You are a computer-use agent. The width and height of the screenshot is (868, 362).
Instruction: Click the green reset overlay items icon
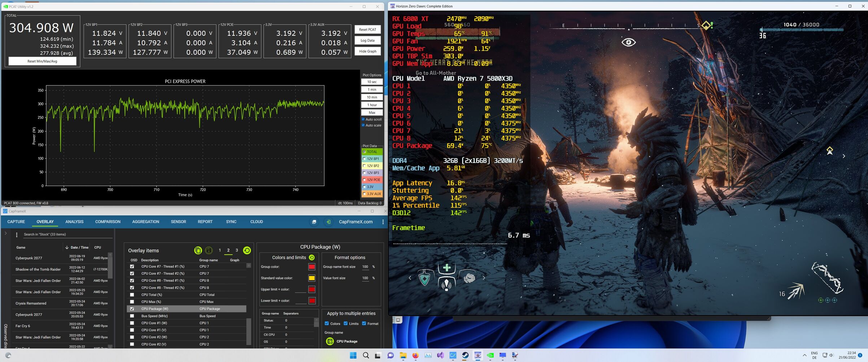[247, 250]
